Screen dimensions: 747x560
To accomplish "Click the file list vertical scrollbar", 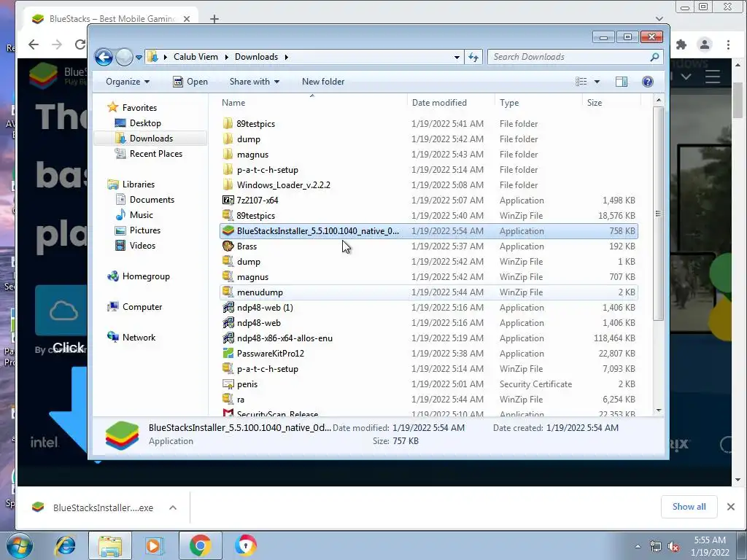I will tap(659, 214).
